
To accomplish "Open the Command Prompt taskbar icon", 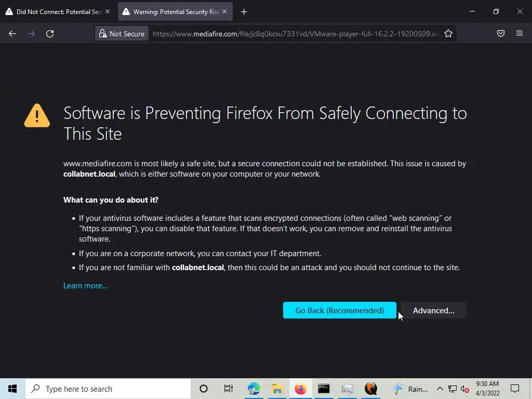I will (324, 389).
